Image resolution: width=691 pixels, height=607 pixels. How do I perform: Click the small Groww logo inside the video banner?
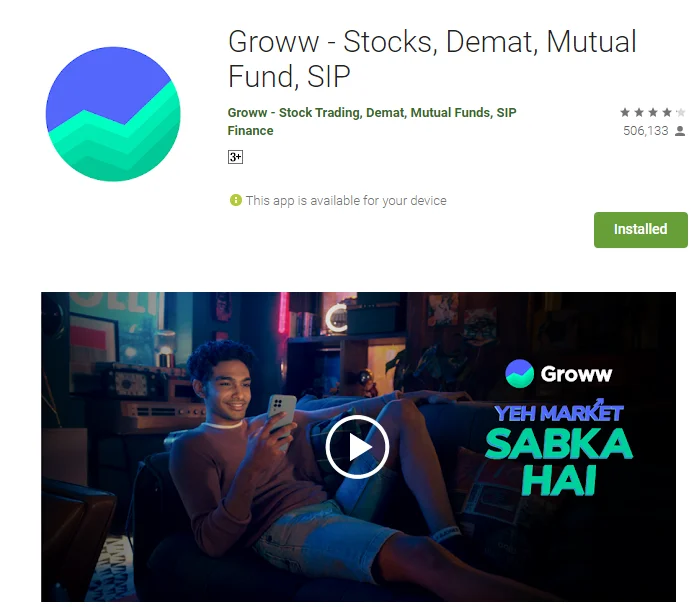(x=520, y=374)
